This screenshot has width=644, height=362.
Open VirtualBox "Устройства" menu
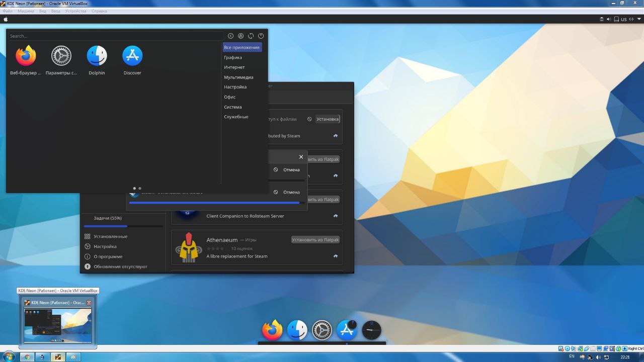click(x=75, y=11)
